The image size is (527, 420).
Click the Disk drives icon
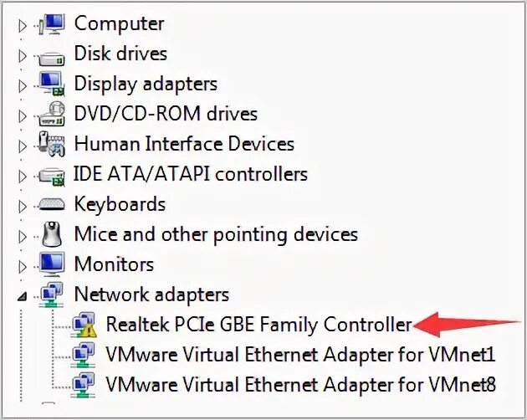tap(51, 54)
